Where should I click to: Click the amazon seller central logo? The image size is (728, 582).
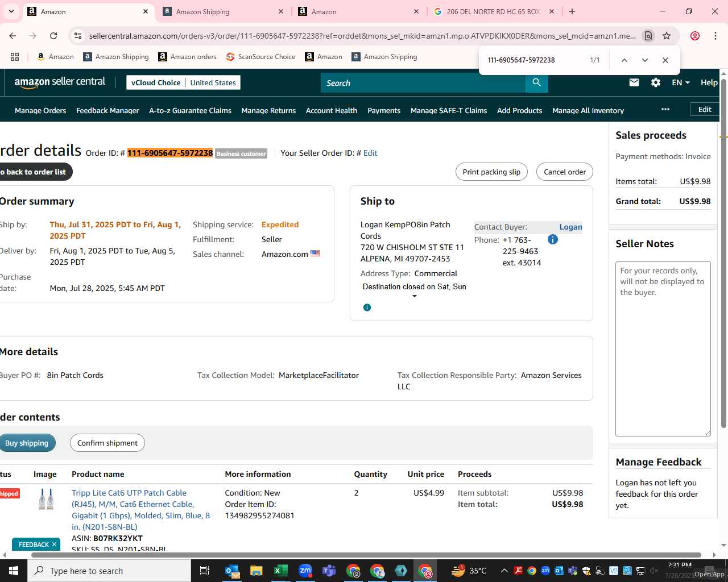coord(60,82)
